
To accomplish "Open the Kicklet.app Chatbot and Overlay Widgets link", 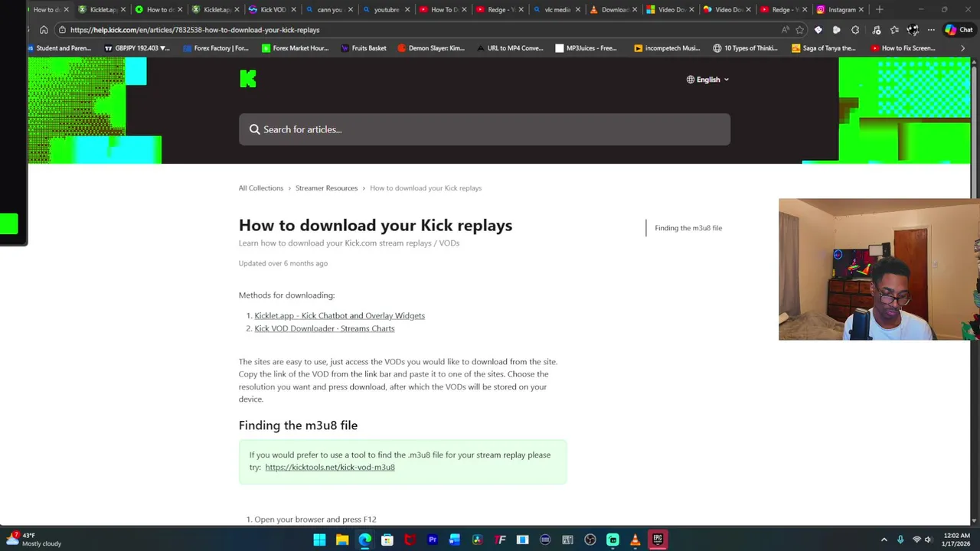I will (x=339, y=315).
